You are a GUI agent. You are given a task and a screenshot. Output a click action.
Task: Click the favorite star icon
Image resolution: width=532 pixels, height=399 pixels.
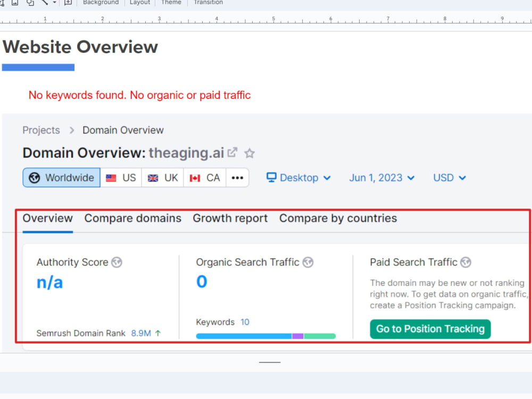tap(250, 153)
